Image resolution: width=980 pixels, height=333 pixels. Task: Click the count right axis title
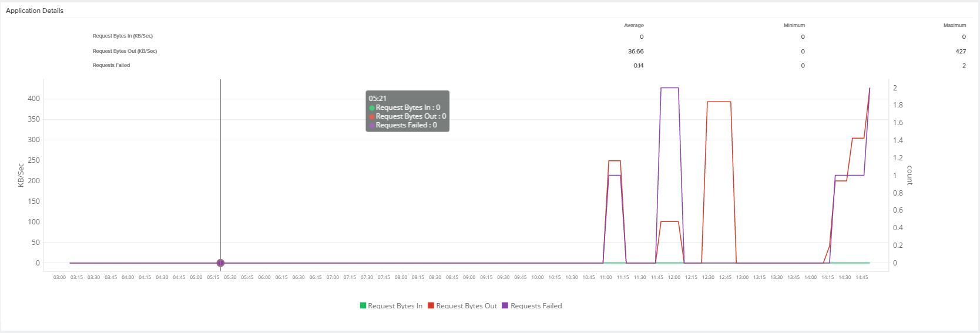909,175
